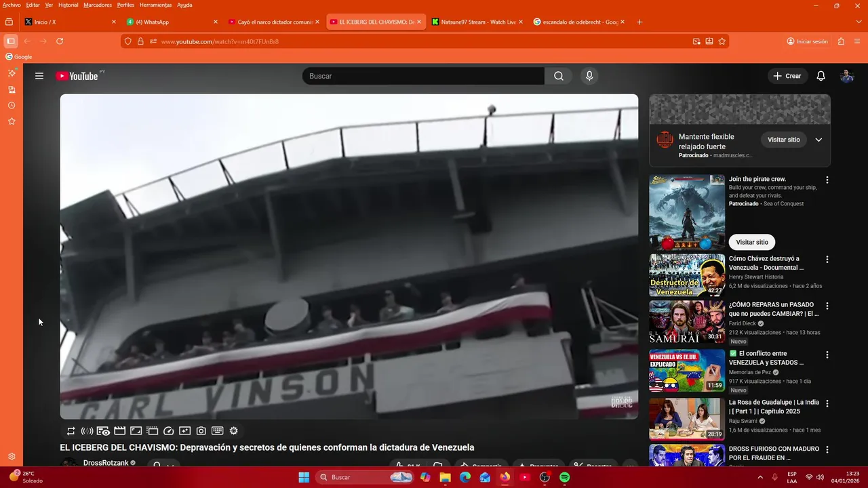This screenshot has height=488, width=868.
Task: Switch to the Inicio / X tab
Action: pyautogui.click(x=70, y=22)
